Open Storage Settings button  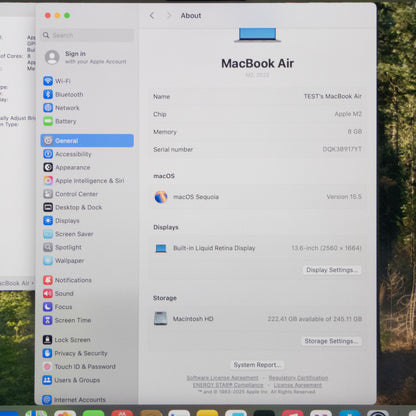coord(331,341)
